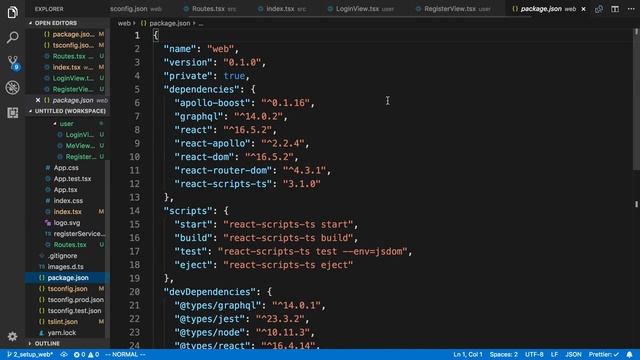The width and height of the screenshot is (640, 360).
Task: Open Routes.tsx in the workspace tree
Action: 69,245
